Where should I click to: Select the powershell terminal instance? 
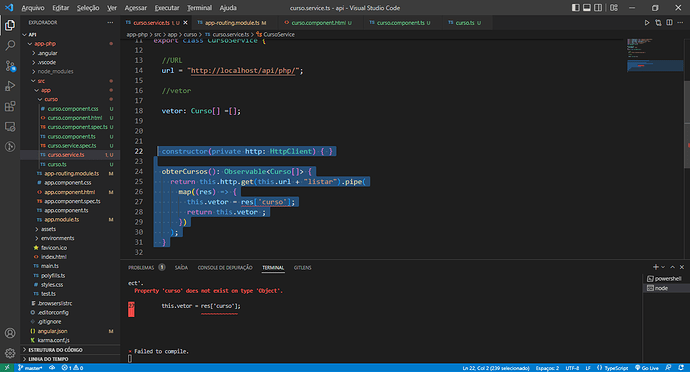pos(664,279)
